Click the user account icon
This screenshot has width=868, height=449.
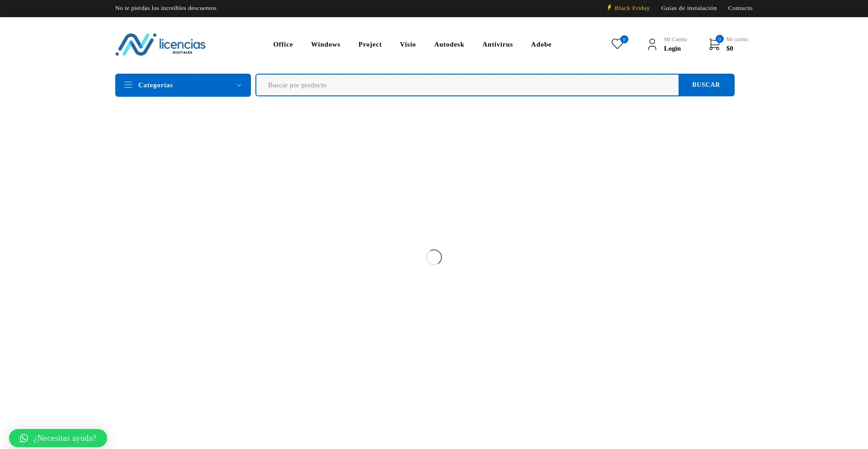coord(652,44)
